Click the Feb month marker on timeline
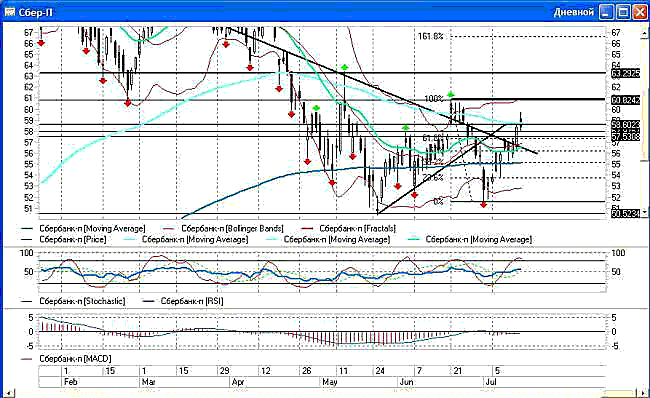The height and width of the screenshot is (398, 650). coord(70,381)
